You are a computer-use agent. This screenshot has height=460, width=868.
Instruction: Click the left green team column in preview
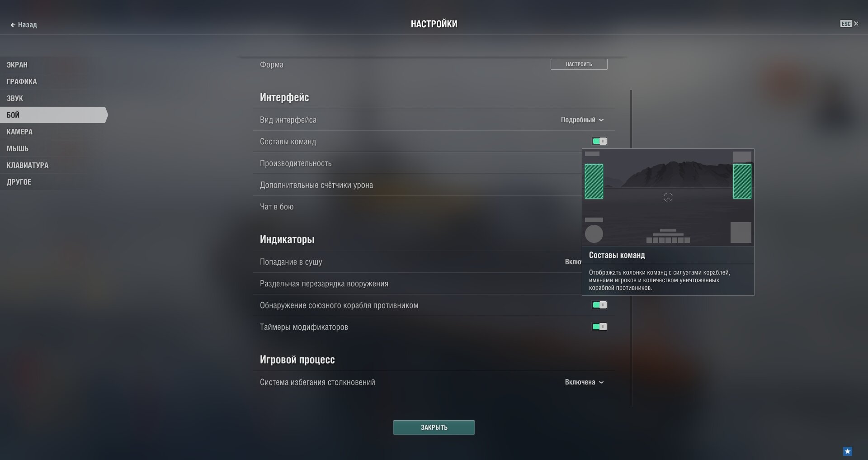[594, 181]
